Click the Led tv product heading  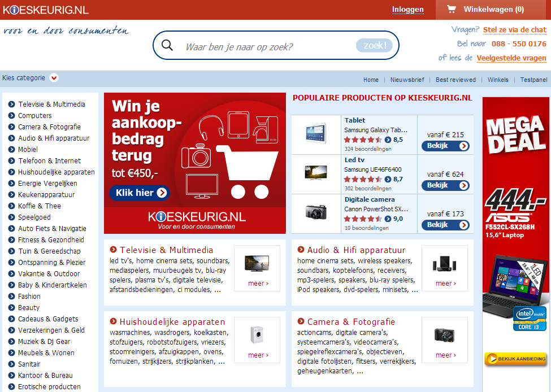(x=354, y=160)
